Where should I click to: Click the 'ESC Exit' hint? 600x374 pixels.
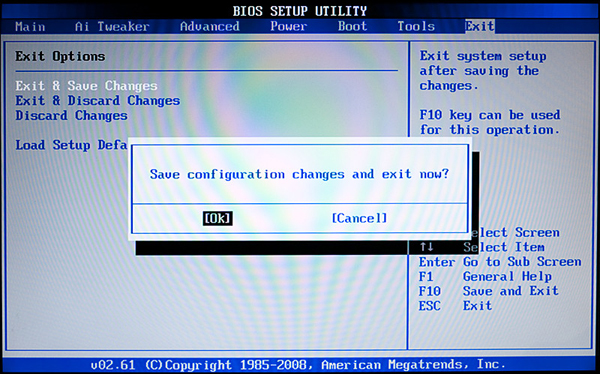pyautogui.click(x=455, y=306)
